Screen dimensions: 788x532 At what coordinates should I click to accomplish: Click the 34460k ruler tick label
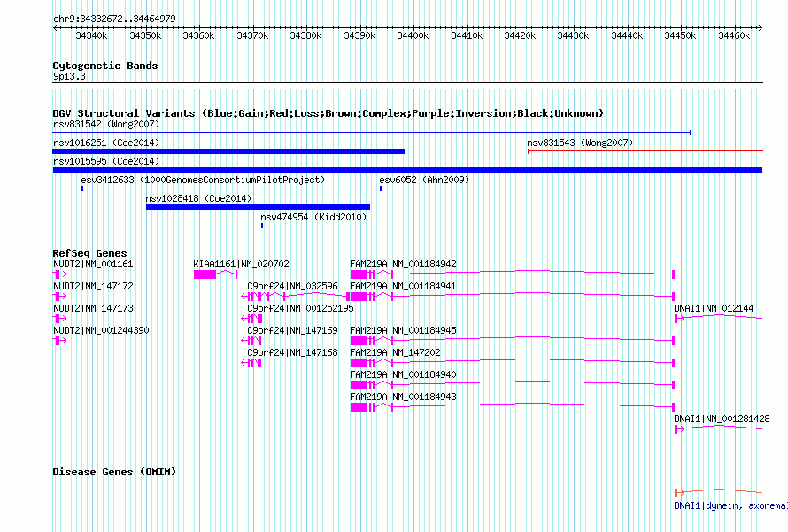click(x=734, y=35)
